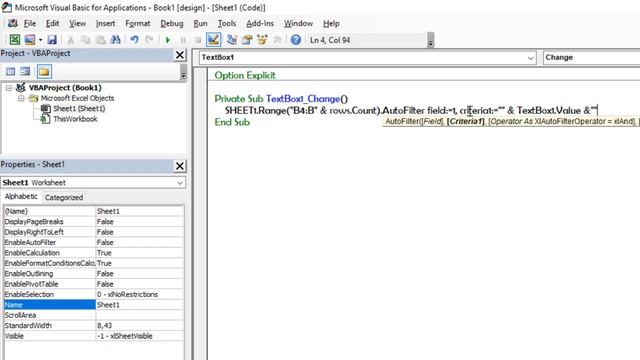Click the Toolbox icon in toolbar

277,40
